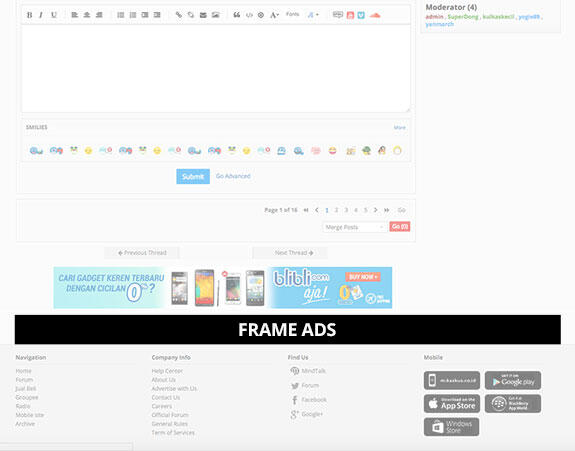Toggle underline formatting in the editor

click(54, 15)
